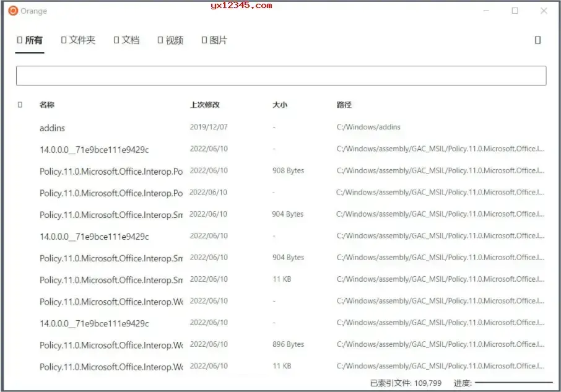Focus the search input box
The image size is (561, 392).
coord(281,76)
